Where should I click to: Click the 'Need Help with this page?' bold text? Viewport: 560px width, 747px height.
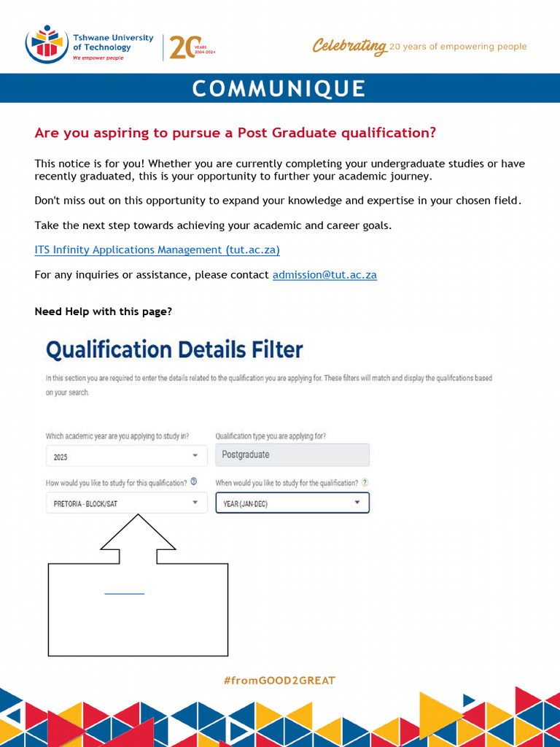pos(104,311)
